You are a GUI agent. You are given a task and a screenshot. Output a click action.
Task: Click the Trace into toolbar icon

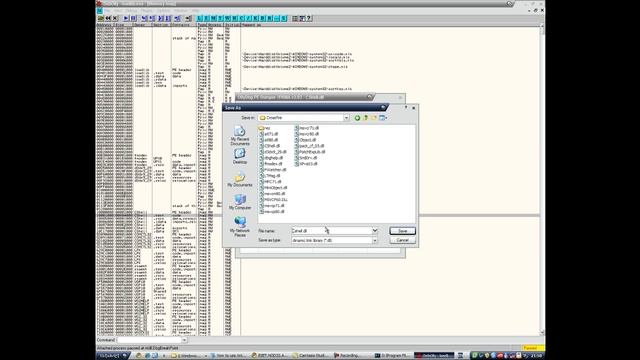click(x=160, y=18)
